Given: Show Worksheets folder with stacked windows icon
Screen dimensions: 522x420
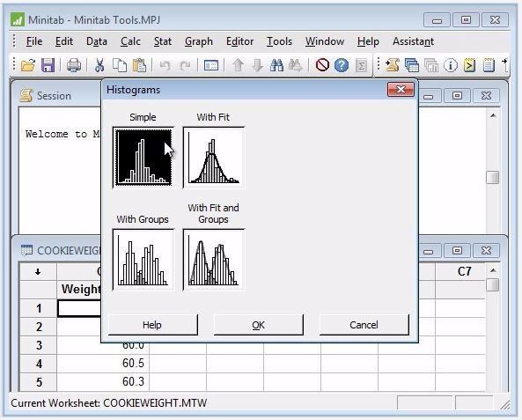Looking at the screenshot, I should tap(412, 65).
